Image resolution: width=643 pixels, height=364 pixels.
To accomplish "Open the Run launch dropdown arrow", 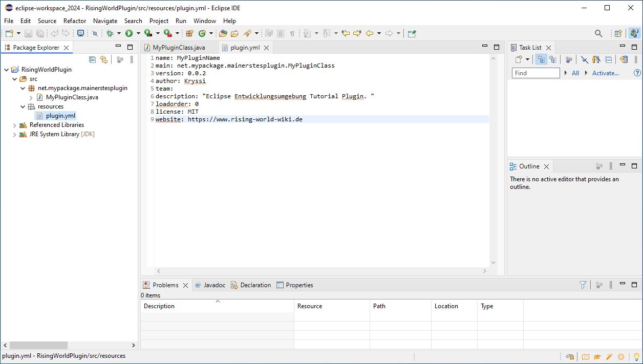I will tap(138, 33).
